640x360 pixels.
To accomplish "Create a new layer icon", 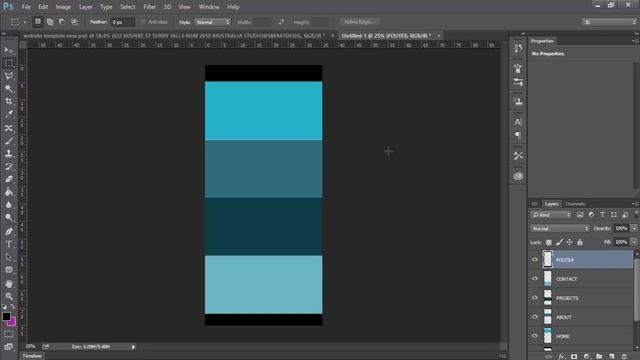I will click(611, 357).
